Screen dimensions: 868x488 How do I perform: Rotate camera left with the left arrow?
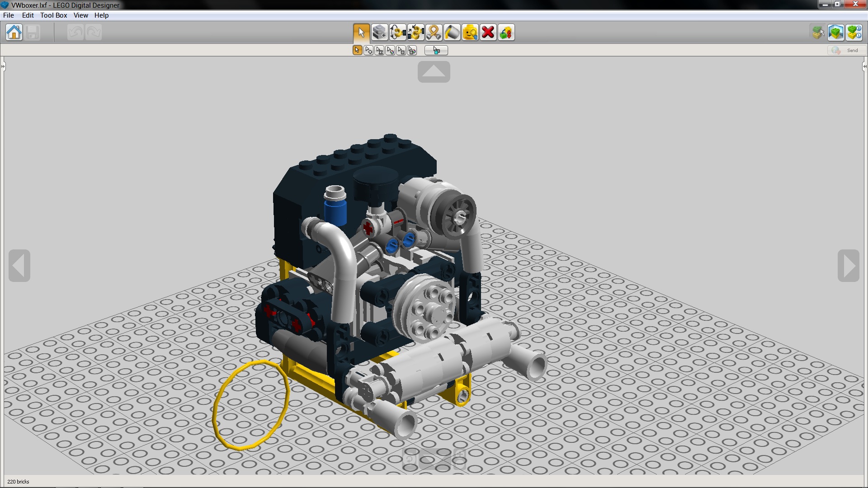[x=19, y=266]
